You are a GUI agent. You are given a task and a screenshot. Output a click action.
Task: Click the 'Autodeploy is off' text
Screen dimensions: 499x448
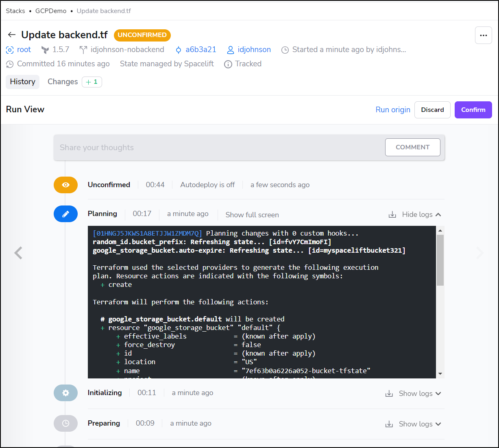[x=207, y=185]
